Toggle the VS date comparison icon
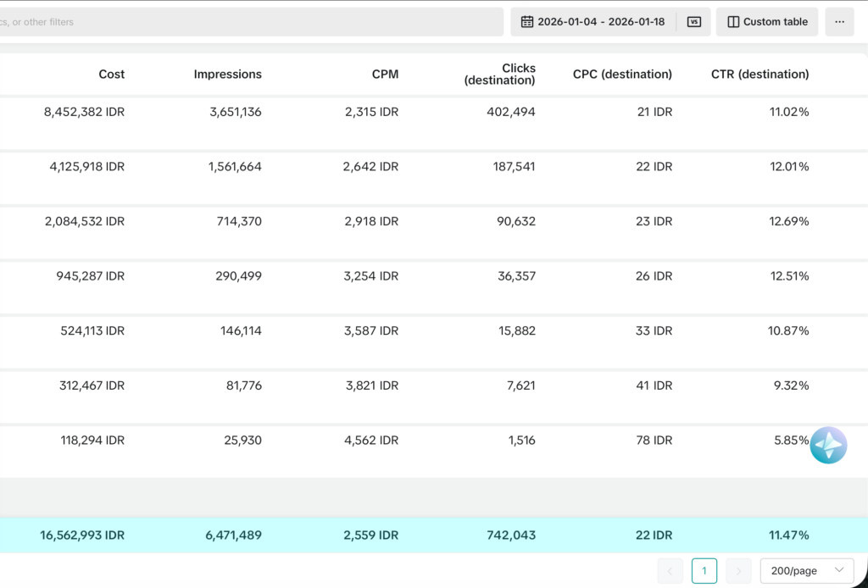The height and width of the screenshot is (588, 868). 694,22
